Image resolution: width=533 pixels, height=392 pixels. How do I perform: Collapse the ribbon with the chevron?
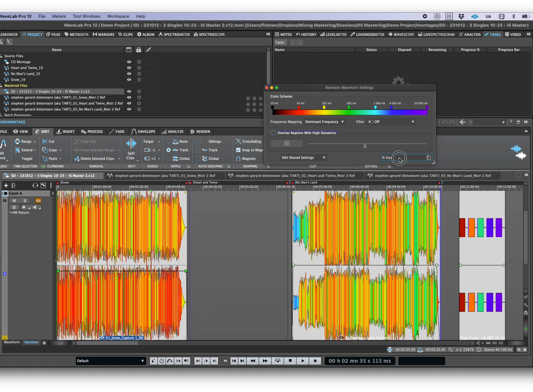click(x=526, y=131)
